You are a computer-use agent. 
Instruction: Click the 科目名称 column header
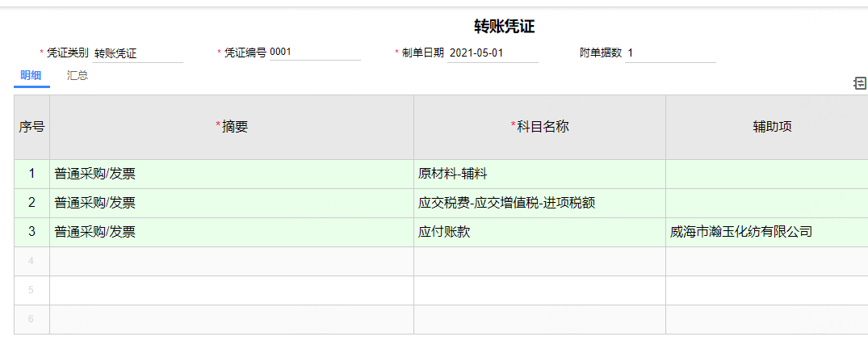pyautogui.click(x=539, y=128)
